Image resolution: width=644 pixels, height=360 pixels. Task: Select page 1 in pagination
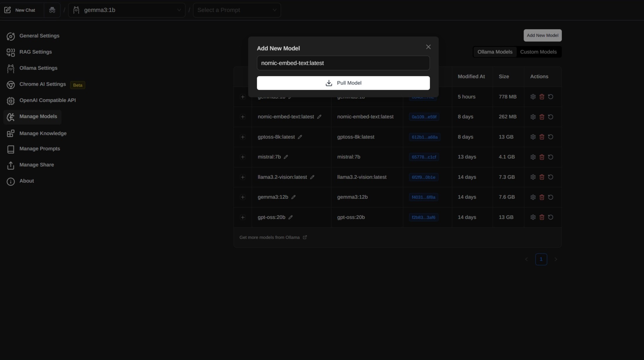click(x=541, y=259)
